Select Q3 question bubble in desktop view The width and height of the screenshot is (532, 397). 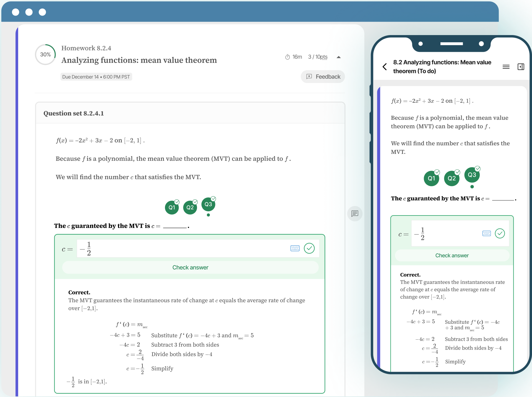(x=208, y=204)
